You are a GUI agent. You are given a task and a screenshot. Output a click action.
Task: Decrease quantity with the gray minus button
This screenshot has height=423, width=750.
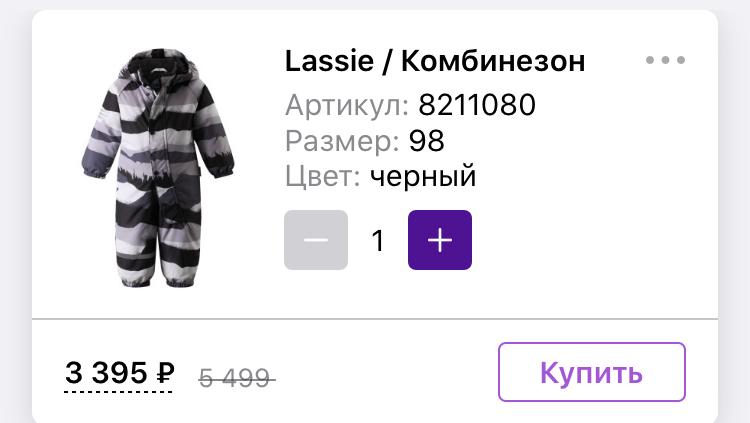tap(316, 240)
